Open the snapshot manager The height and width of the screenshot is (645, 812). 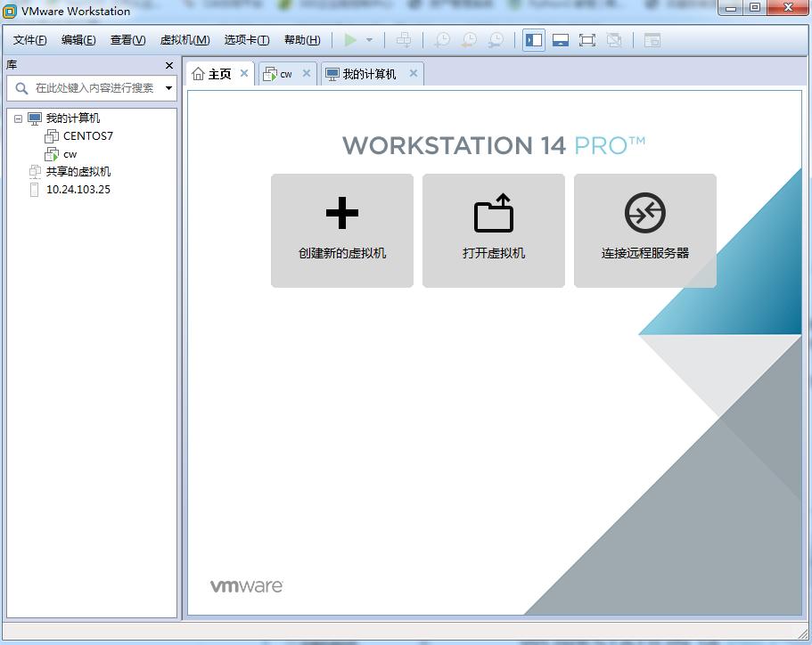click(x=495, y=40)
